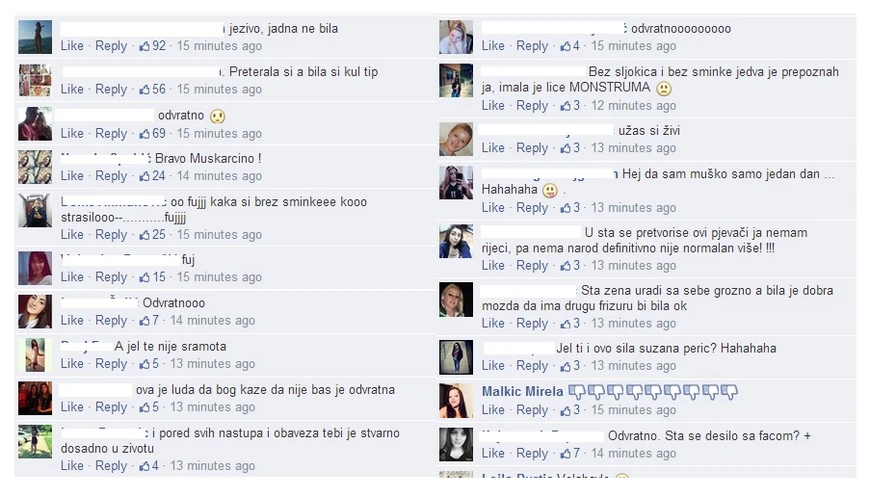Click thumbs-up icon on 'Odvratno. Sta se desilo' comment

coord(565,453)
